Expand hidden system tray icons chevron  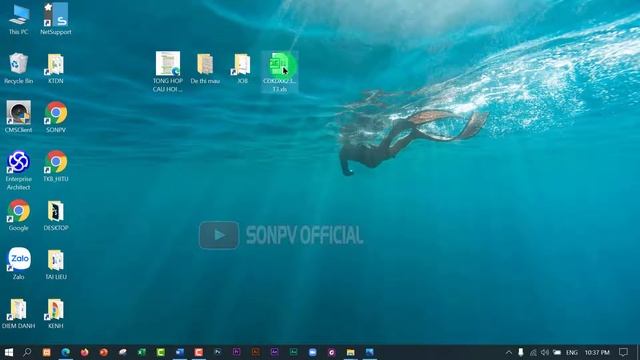(x=509, y=352)
